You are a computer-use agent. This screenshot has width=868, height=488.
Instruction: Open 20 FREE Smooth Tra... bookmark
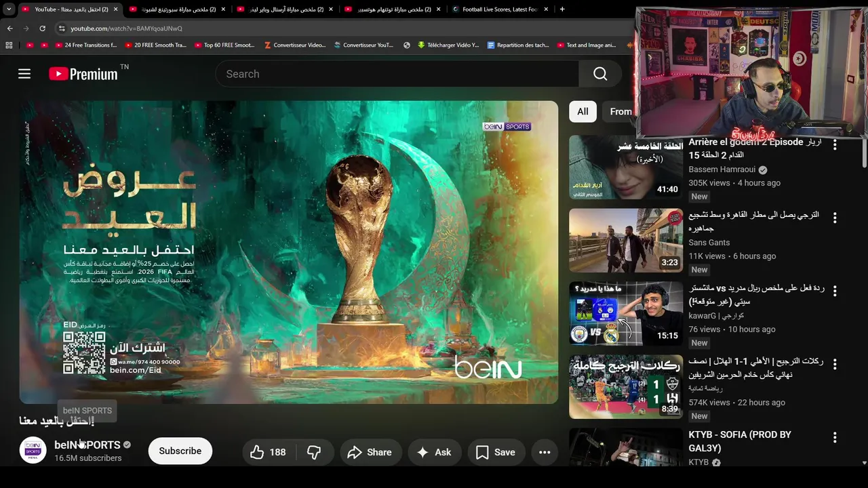pyautogui.click(x=155, y=45)
